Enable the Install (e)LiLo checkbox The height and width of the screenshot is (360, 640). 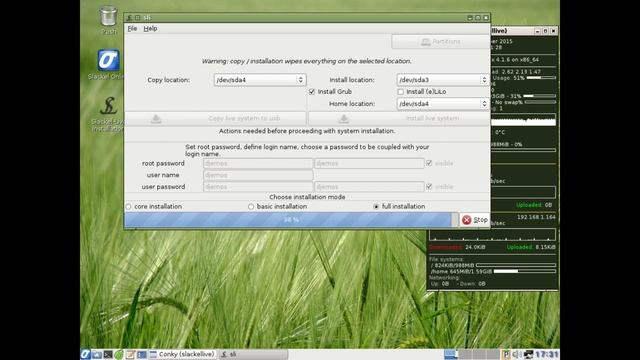[400, 92]
